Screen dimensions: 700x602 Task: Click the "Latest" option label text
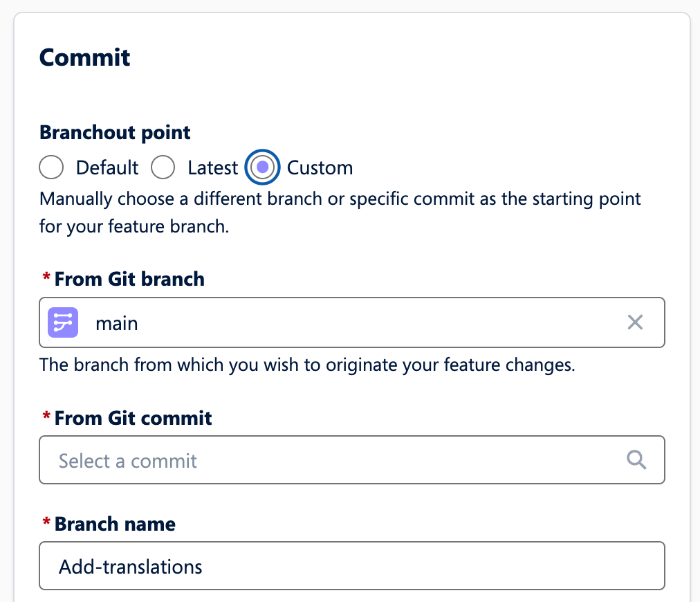click(212, 167)
